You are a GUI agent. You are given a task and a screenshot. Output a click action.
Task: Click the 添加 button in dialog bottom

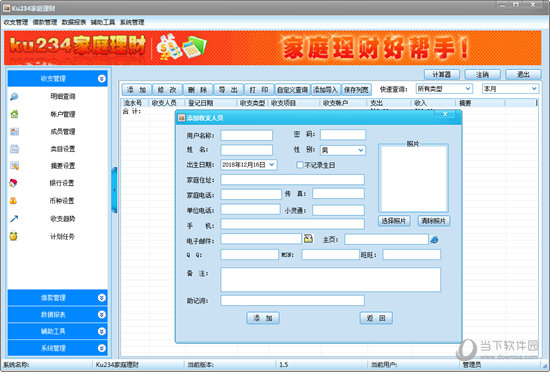click(263, 318)
